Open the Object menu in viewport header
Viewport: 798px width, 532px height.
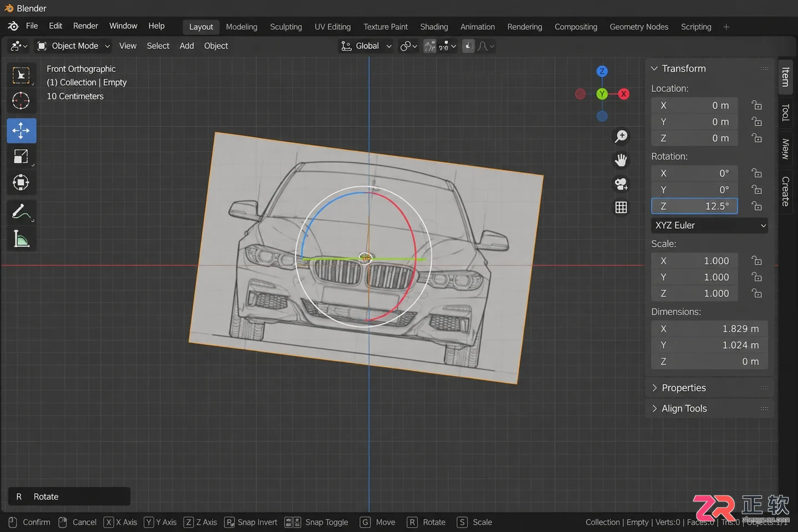point(216,46)
